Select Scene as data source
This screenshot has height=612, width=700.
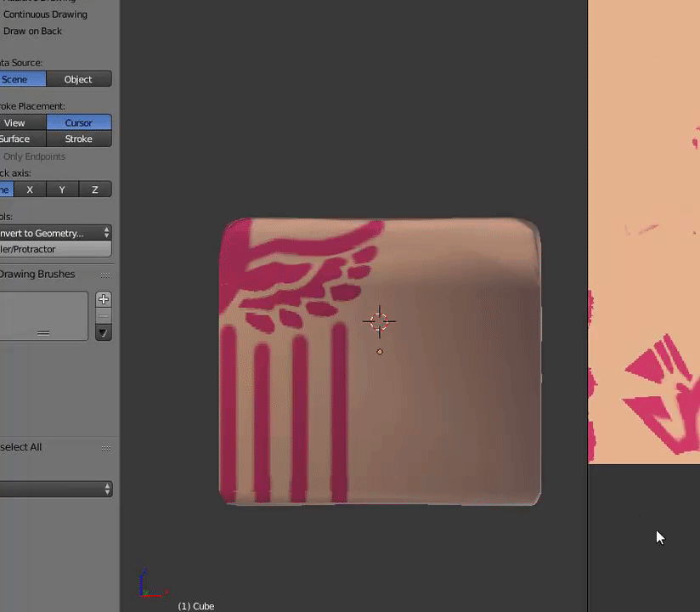22,79
